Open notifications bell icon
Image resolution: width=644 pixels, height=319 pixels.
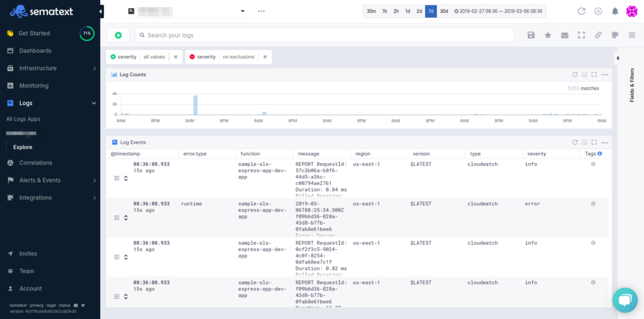point(614,11)
